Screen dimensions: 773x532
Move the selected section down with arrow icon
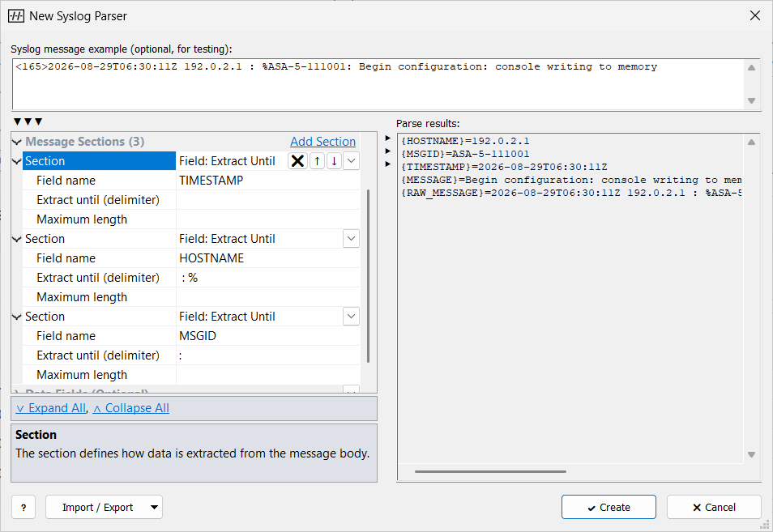point(335,161)
